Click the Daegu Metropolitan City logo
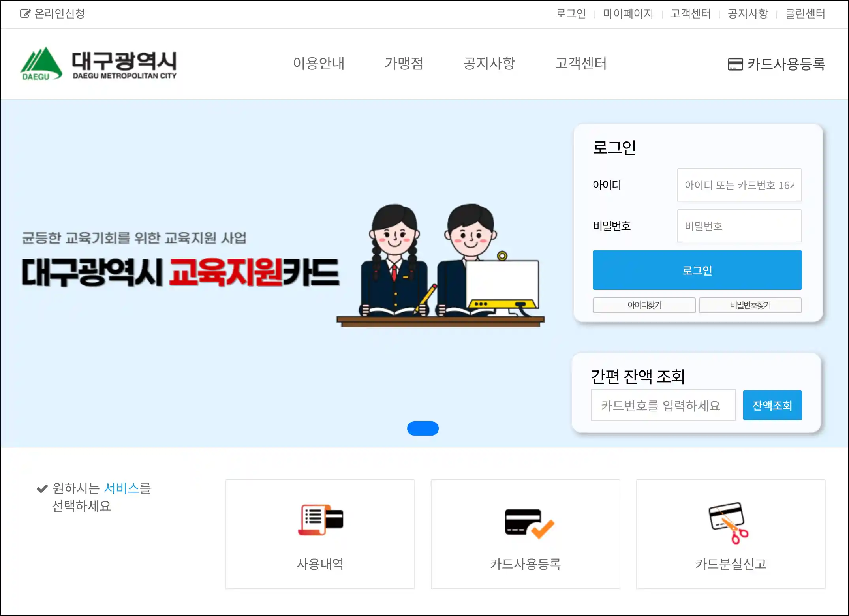The width and height of the screenshot is (849, 616). [99, 64]
